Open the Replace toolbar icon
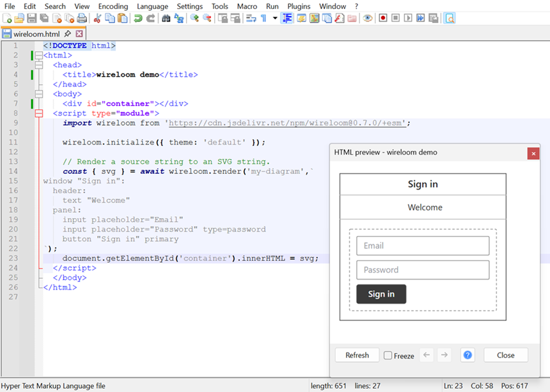 179,19
